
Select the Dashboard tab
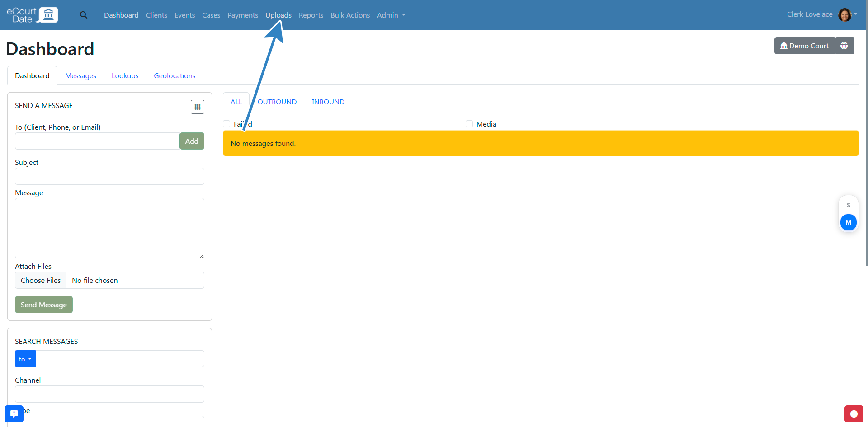pos(32,75)
